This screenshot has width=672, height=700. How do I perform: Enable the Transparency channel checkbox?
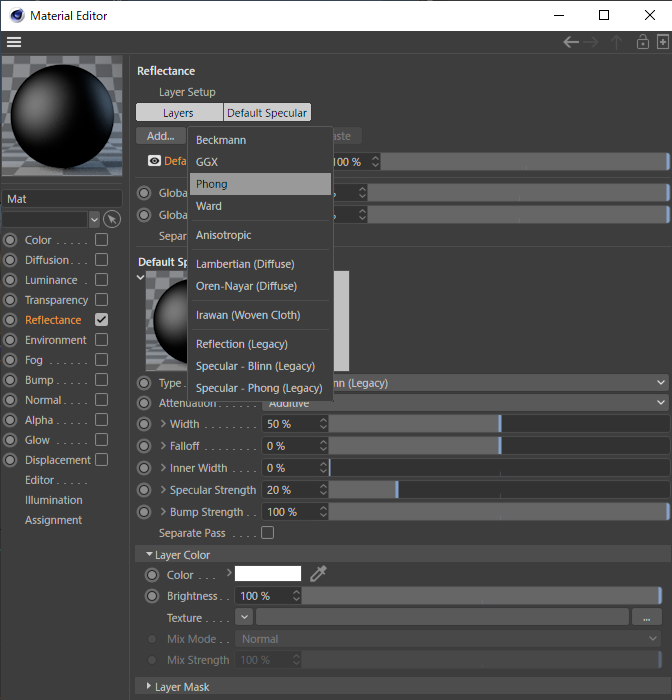[101, 300]
